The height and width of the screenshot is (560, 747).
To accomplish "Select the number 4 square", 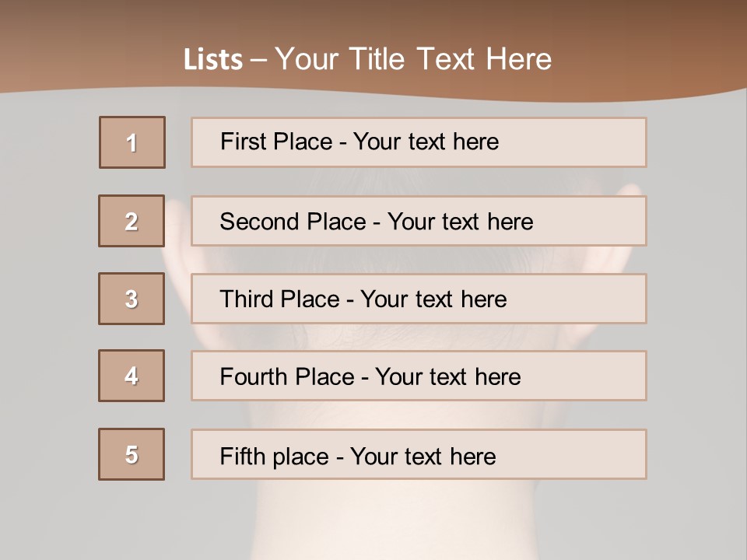I will click(x=132, y=376).
